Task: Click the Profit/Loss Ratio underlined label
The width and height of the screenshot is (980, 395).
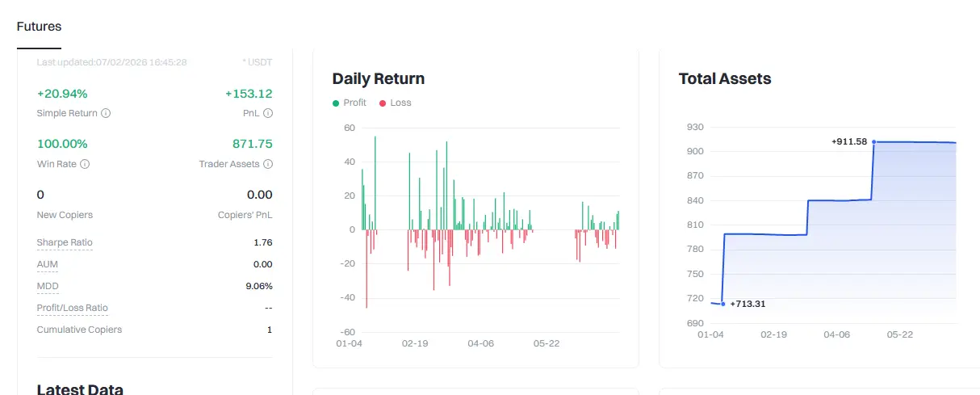Action: pos(73,308)
